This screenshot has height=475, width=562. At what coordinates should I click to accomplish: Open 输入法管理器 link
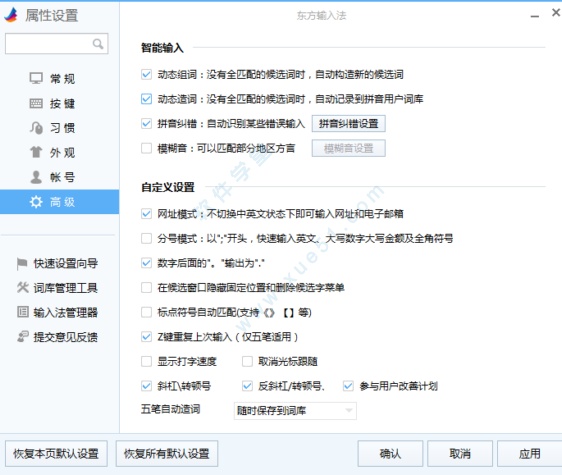pyautogui.click(x=66, y=312)
